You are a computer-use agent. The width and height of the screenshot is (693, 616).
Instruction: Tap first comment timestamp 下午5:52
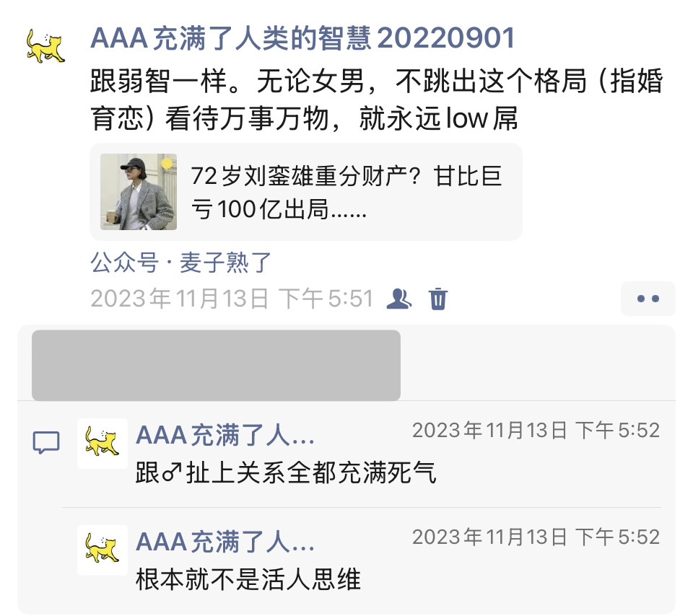[x=536, y=431]
